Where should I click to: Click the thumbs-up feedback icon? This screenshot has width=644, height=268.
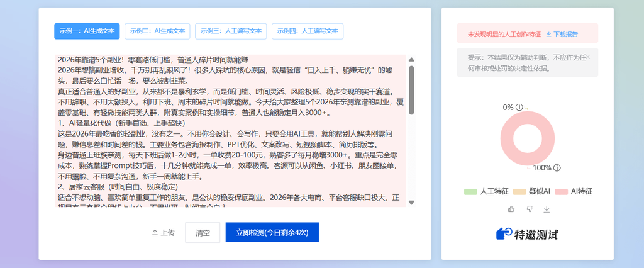pyautogui.click(x=511, y=209)
